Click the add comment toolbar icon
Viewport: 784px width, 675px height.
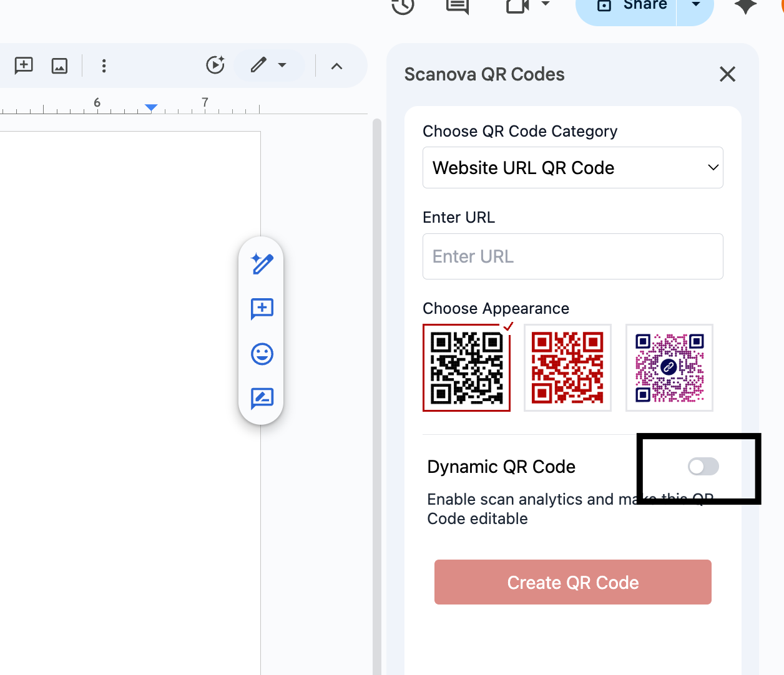point(24,66)
